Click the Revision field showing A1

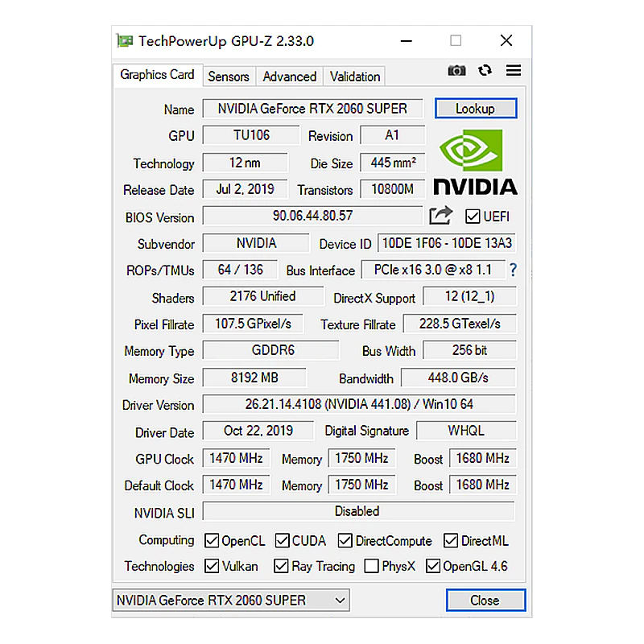393,135
